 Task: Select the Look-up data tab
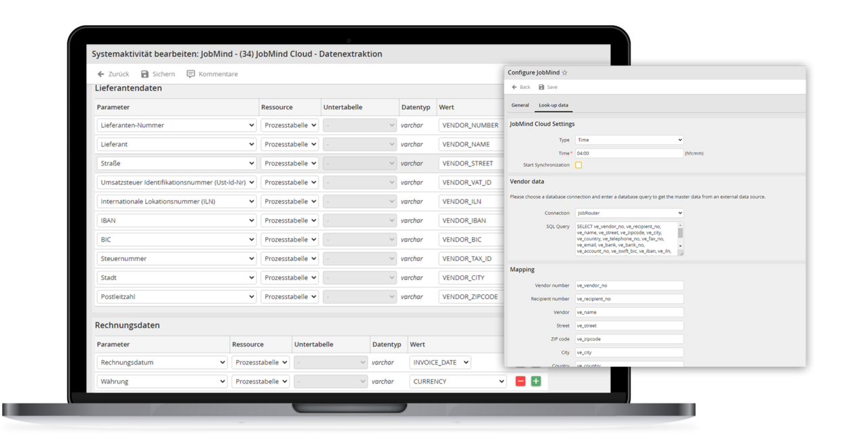pyautogui.click(x=553, y=105)
